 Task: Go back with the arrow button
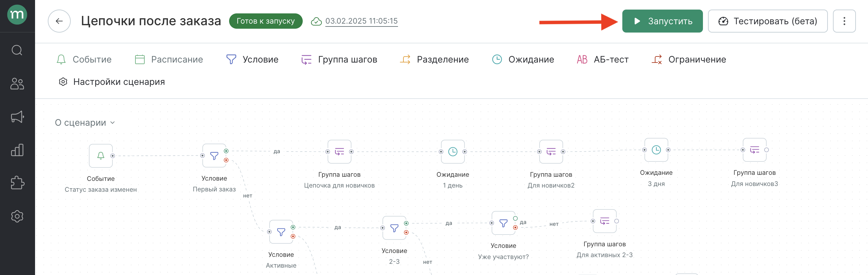click(59, 21)
